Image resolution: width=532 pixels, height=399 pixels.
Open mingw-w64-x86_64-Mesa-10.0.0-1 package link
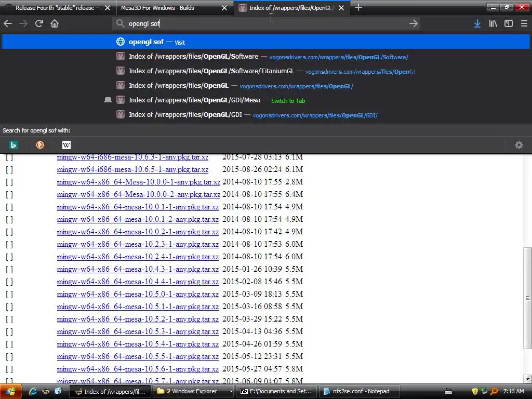(138, 182)
